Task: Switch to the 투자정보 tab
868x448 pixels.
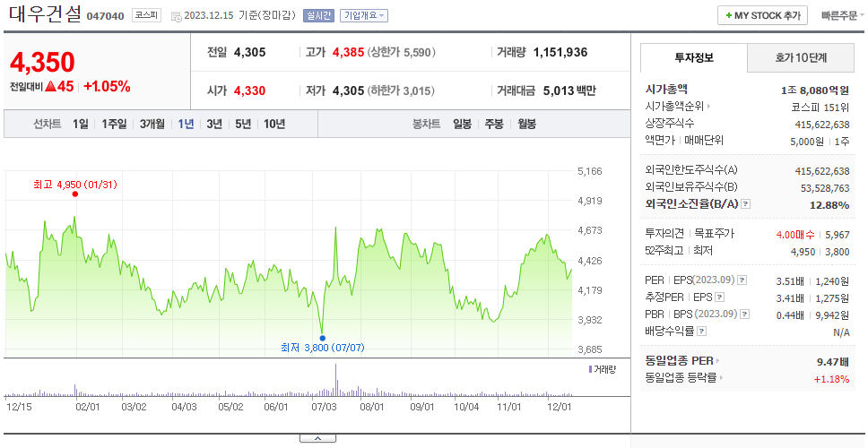Action: pos(694,57)
